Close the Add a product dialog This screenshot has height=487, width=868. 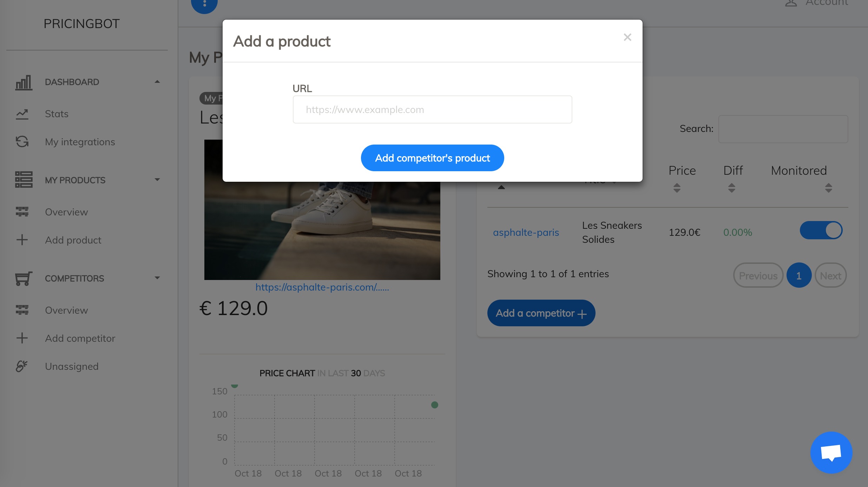pos(627,37)
